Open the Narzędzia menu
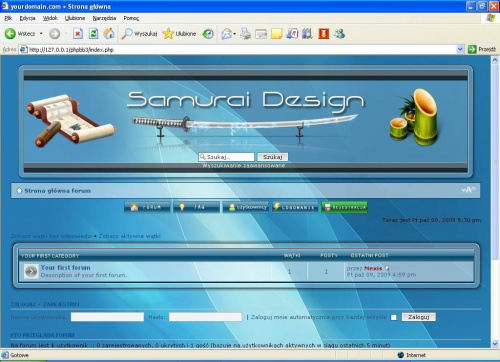The height and width of the screenshot is (362, 500). pyautogui.click(x=104, y=18)
